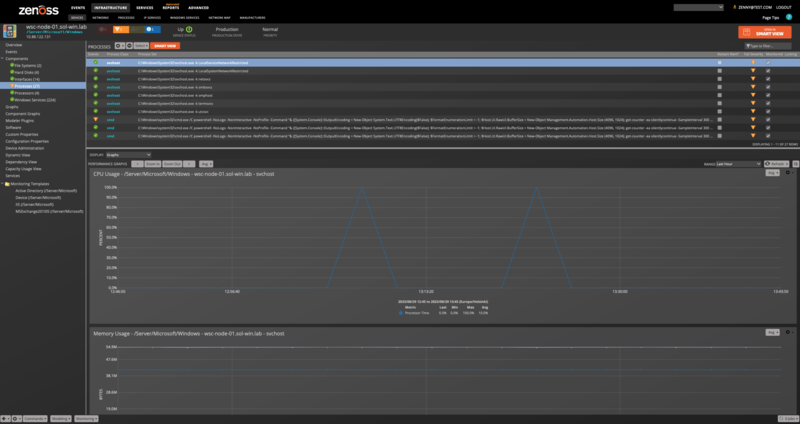This screenshot has width=800, height=424.
Task: Toggle the Restart Alert checkbox for the smphost row
Action: pyautogui.click(x=719, y=95)
